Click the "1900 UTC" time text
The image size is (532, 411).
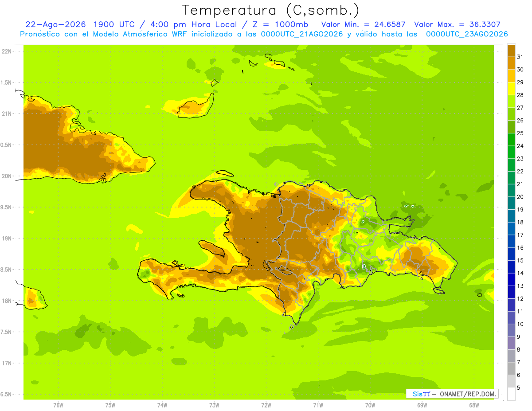coord(114,24)
